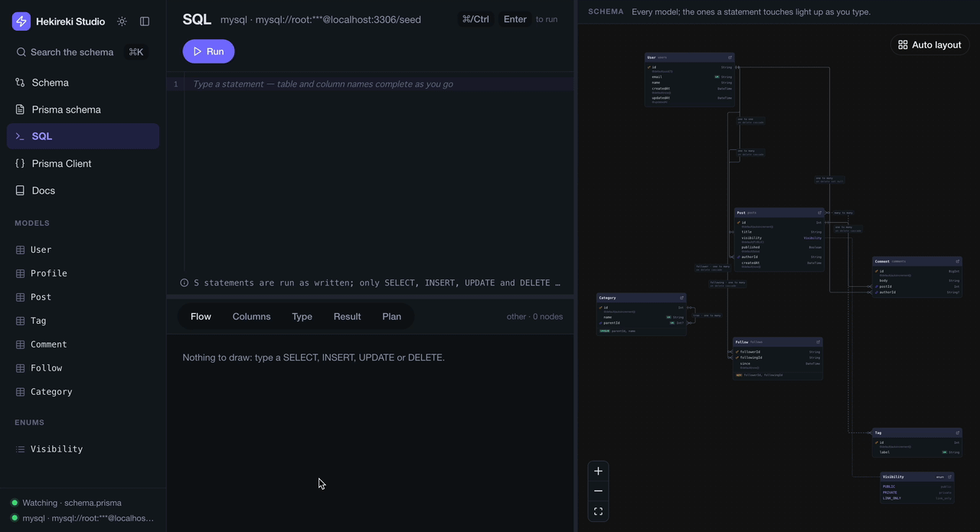Screen dimensions: 980x532
Task: Click the 'other · 0 nodes' label
Action: click(534, 317)
